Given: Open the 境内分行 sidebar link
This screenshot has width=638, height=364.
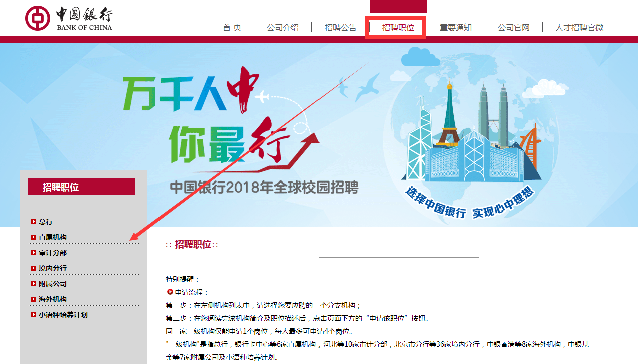Looking at the screenshot, I should [x=53, y=268].
